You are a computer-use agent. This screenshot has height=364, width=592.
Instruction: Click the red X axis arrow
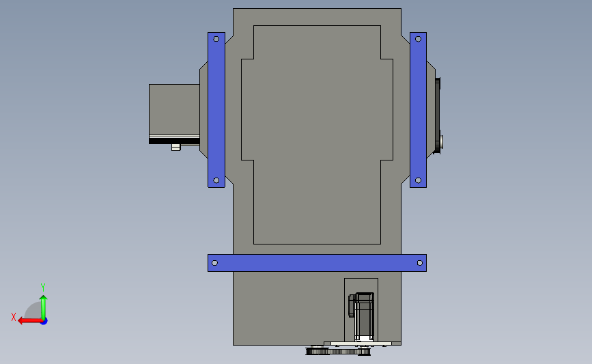pos(30,320)
